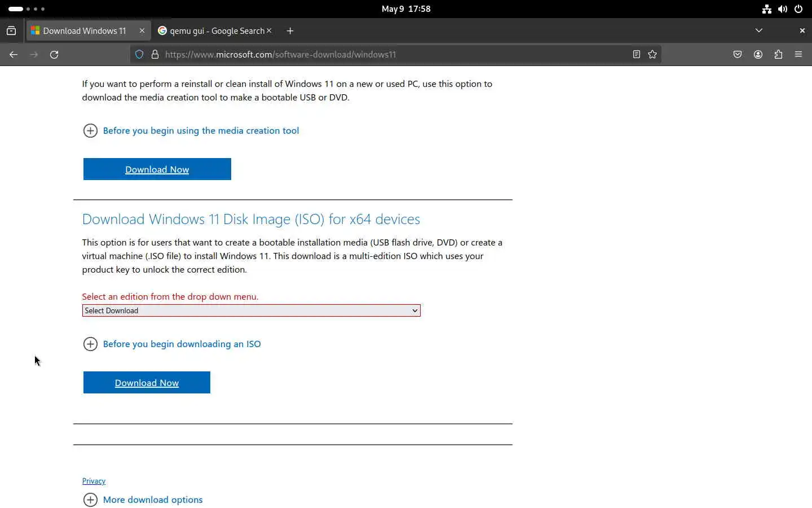Bookmark this page with the star icon

652,55
